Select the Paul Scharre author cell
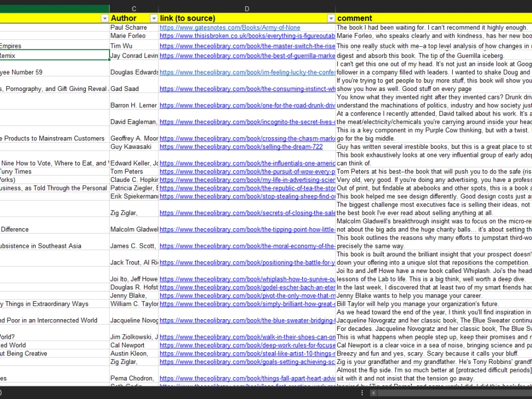 [x=134, y=28]
